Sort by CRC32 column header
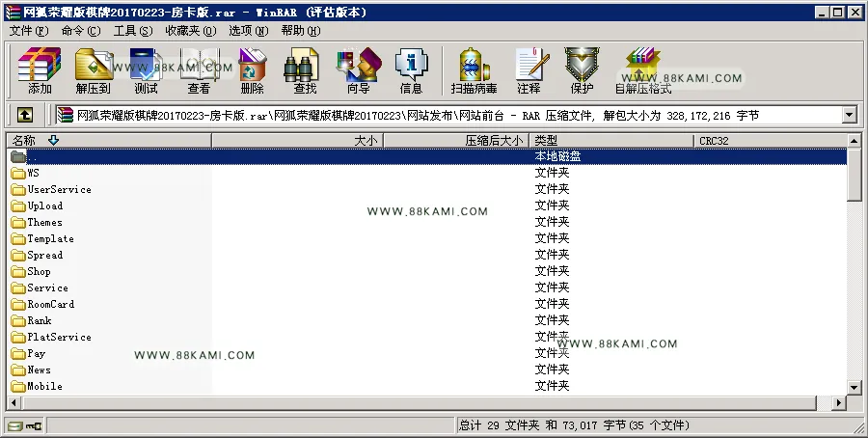Viewport: 868px width, 438px height. pyautogui.click(x=770, y=141)
